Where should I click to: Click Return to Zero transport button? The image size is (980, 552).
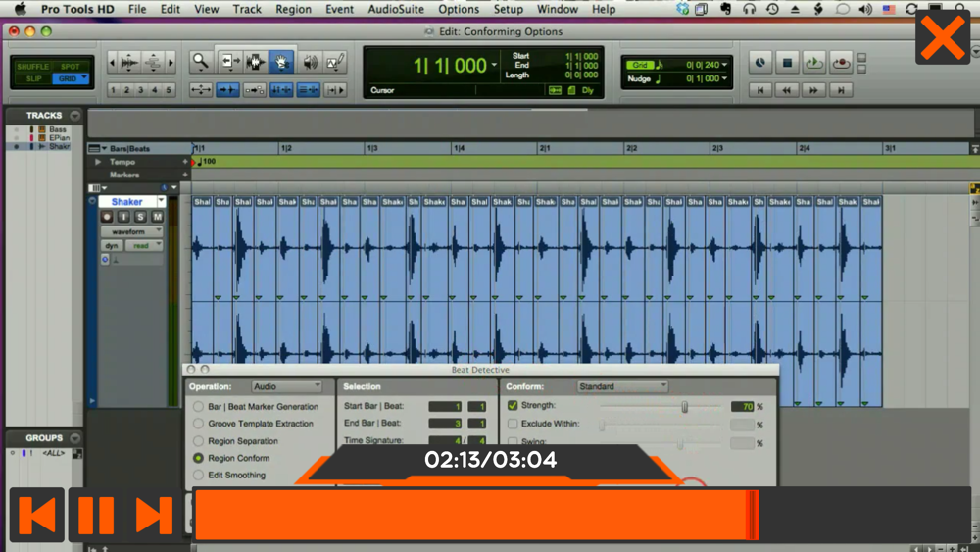760,90
